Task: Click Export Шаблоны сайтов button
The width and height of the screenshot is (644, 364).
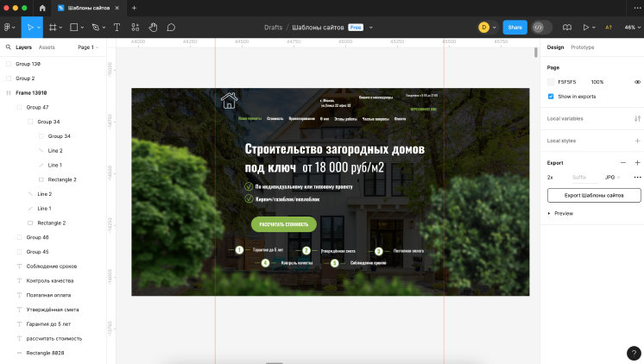Action: (594, 195)
